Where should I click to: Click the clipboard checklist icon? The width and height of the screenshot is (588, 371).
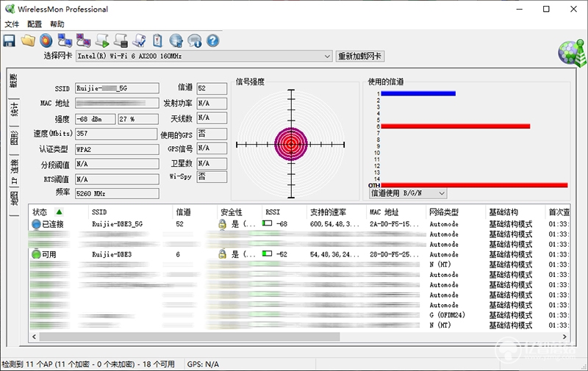pyautogui.click(x=157, y=40)
